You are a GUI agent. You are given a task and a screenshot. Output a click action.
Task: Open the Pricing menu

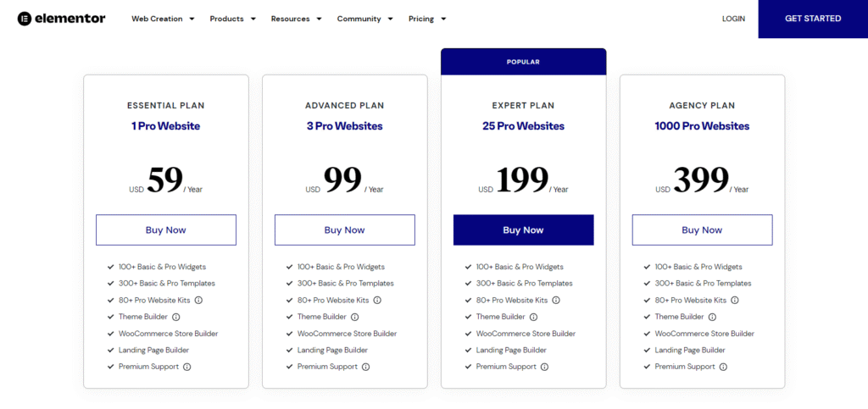426,19
